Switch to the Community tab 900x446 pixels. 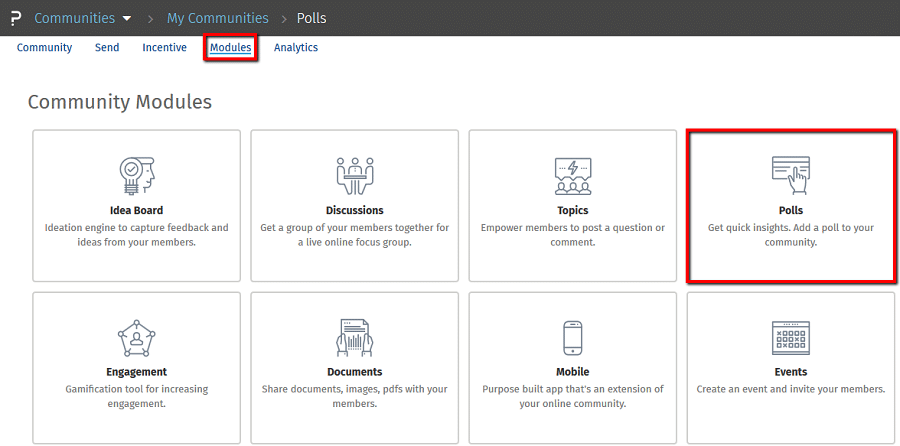coord(44,48)
